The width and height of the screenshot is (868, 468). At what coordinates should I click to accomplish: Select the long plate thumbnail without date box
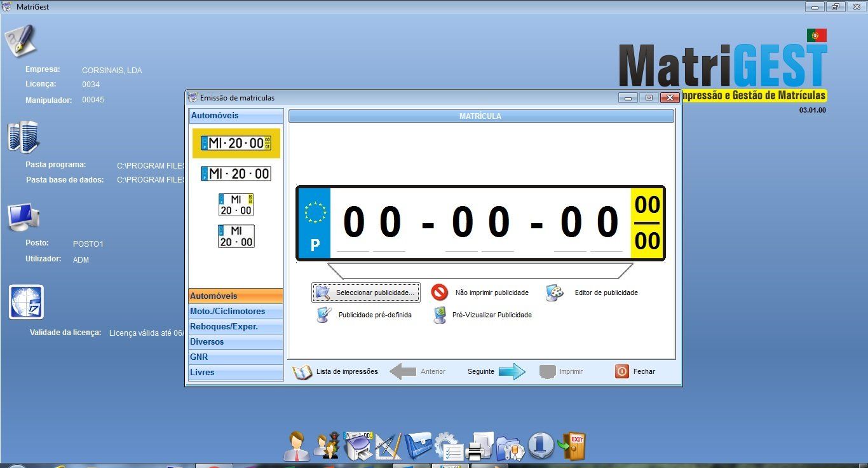(236, 174)
